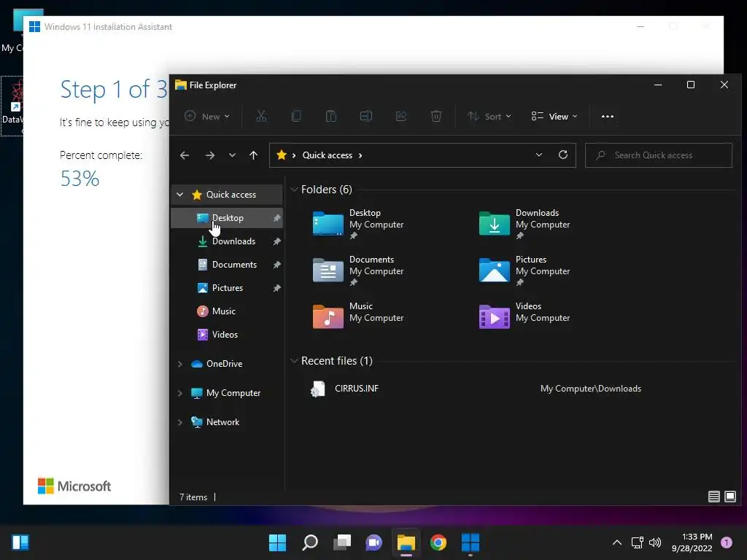Open the Music folder icon in Folders

(328, 316)
